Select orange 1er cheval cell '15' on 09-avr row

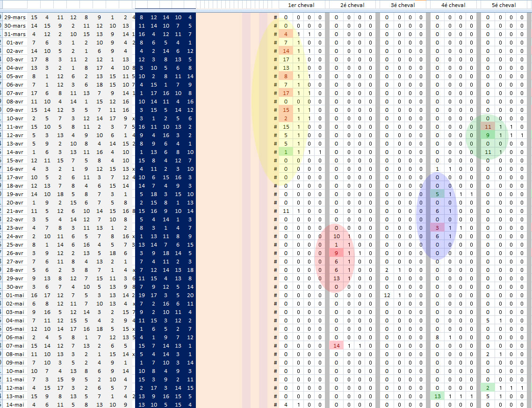(x=286, y=110)
